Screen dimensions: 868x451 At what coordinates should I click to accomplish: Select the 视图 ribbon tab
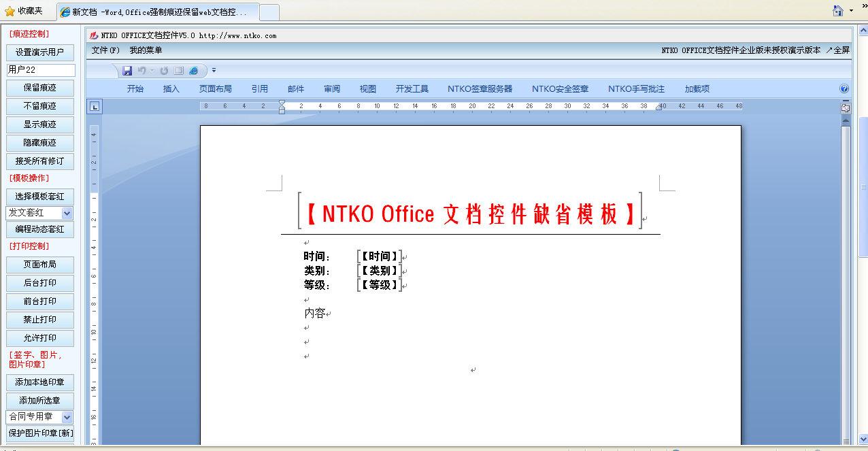pyautogui.click(x=368, y=88)
